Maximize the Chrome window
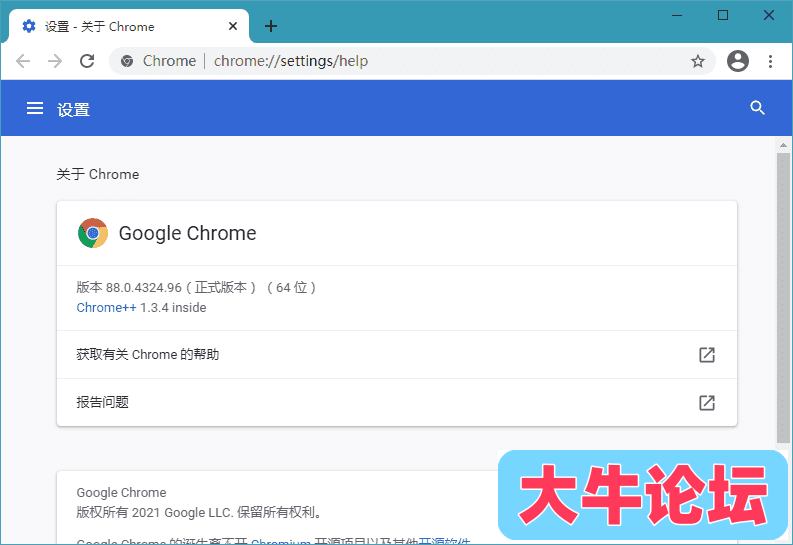This screenshot has height=545, width=793. coord(723,15)
